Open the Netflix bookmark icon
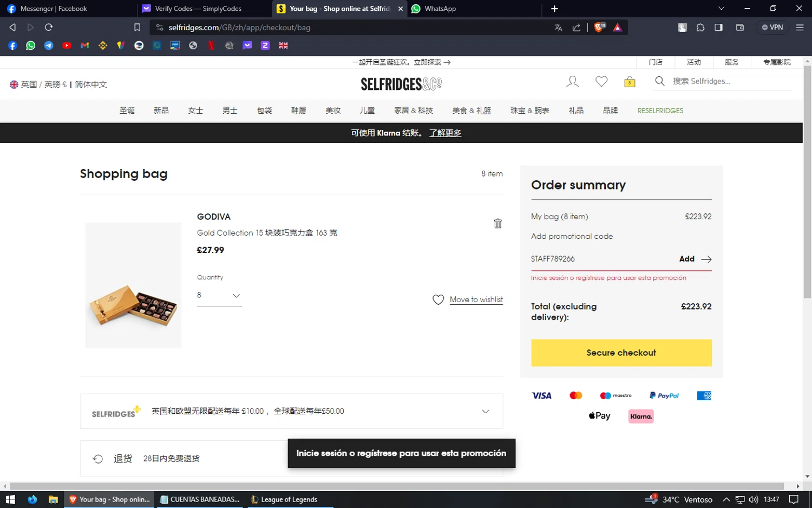 tap(211, 45)
